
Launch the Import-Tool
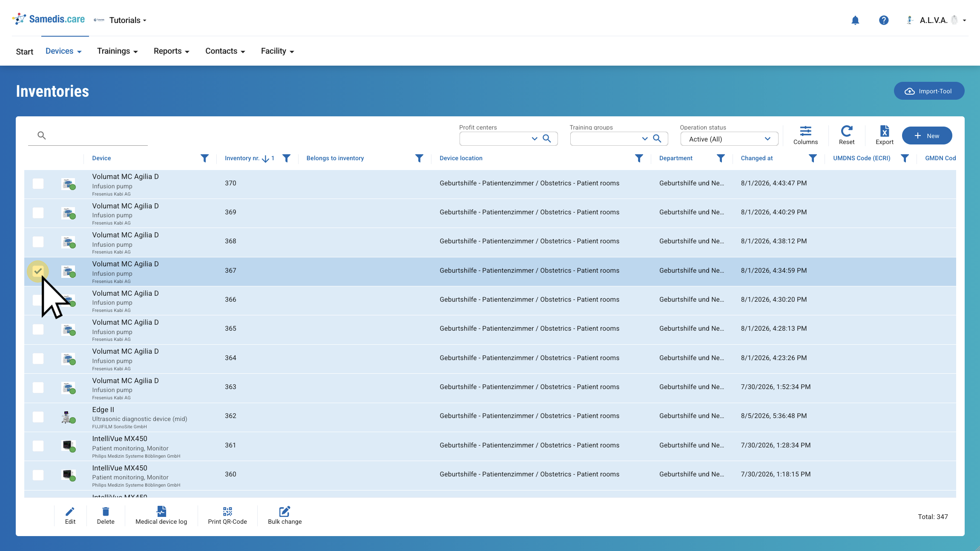[929, 91]
